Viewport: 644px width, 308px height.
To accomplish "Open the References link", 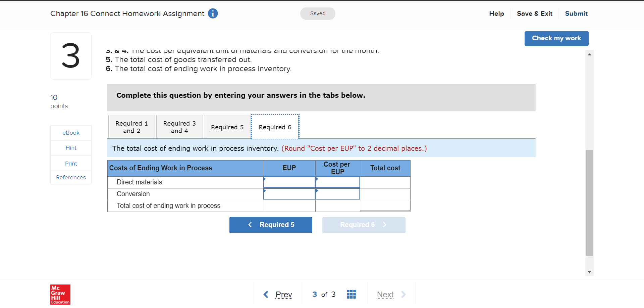I will [70, 177].
